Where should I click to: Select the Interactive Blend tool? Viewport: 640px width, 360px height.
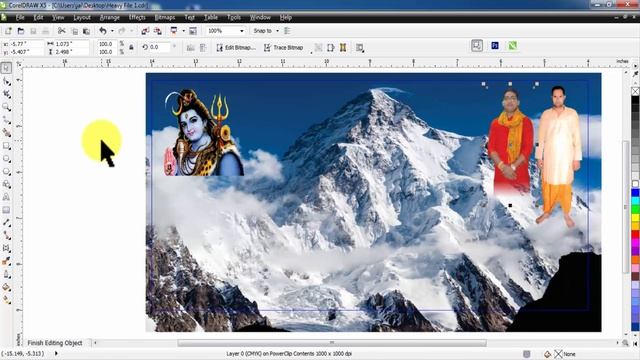(x=6, y=248)
